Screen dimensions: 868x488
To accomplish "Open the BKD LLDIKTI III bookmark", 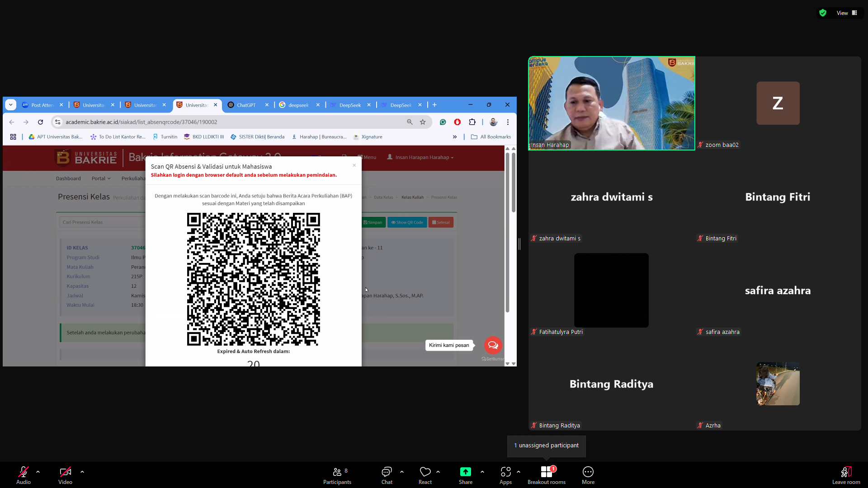I will 204,137.
